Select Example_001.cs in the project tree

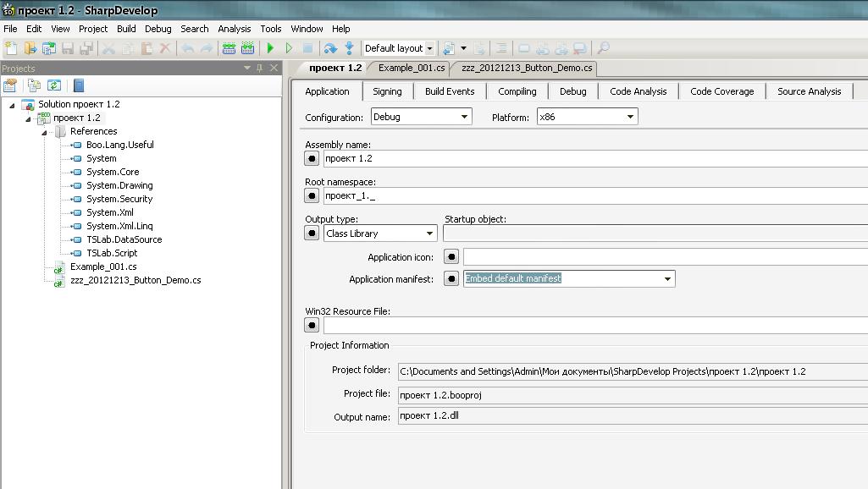click(103, 266)
